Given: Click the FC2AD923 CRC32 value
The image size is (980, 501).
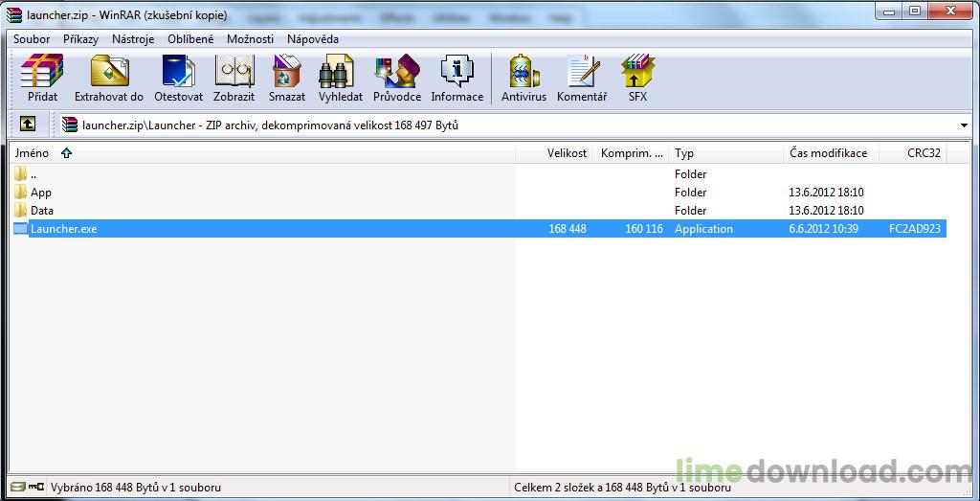Looking at the screenshot, I should click(914, 229).
